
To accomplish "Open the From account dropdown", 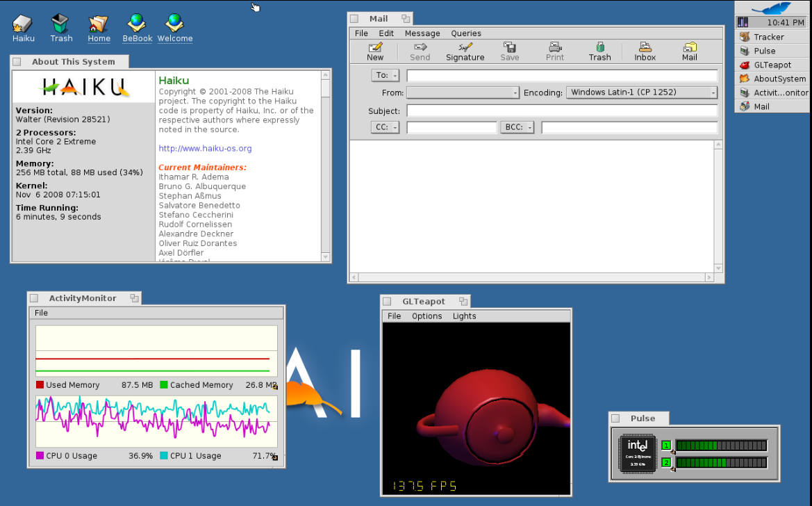I will coord(463,92).
